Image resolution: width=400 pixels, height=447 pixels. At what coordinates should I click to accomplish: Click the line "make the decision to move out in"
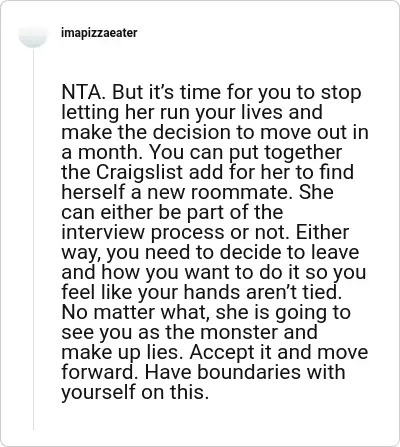(215, 132)
